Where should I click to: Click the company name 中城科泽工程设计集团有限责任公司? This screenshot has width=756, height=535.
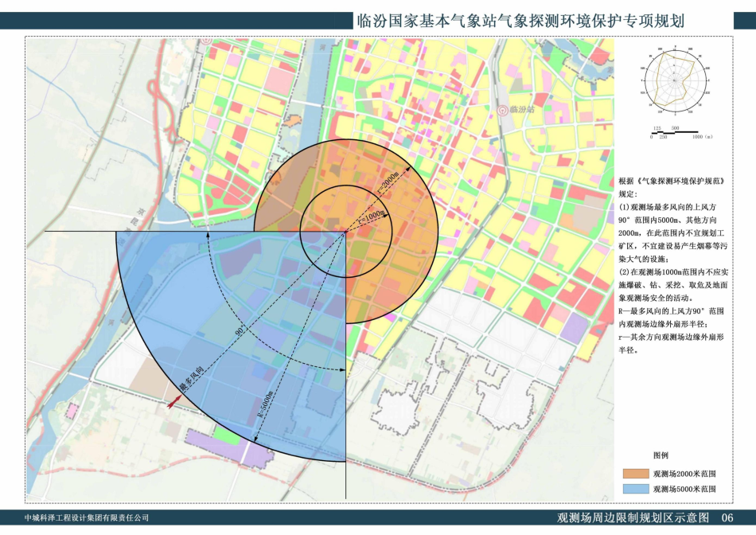coord(86,518)
